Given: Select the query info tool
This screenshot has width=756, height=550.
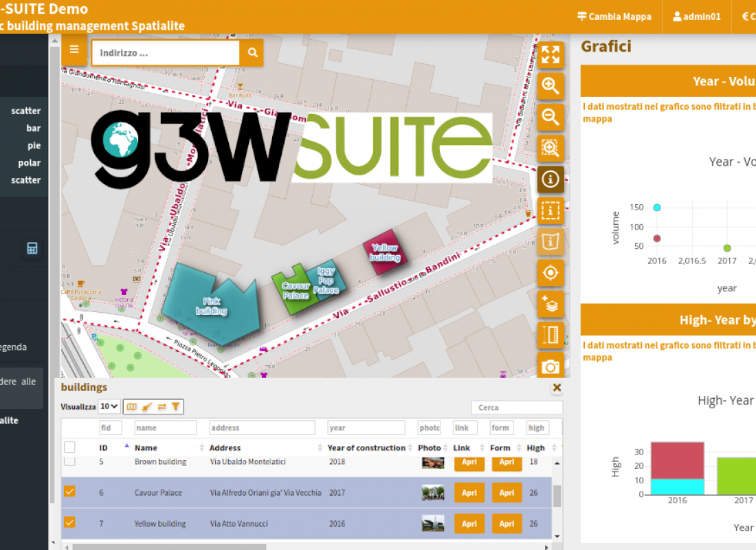Looking at the screenshot, I should click(x=550, y=179).
